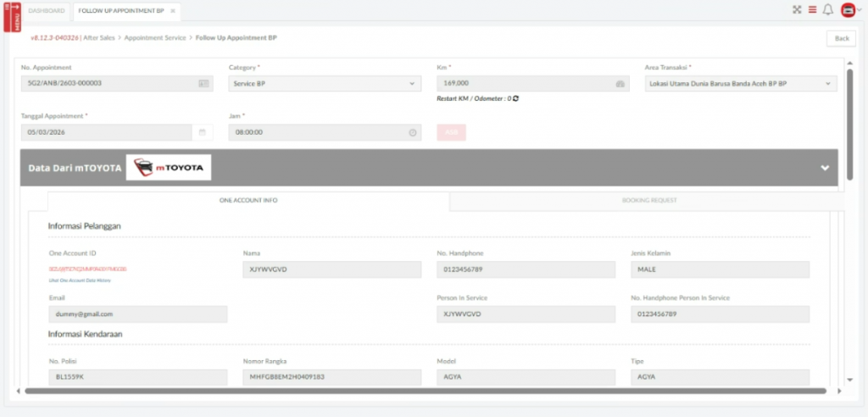Select the One Account Info tab

(248, 201)
